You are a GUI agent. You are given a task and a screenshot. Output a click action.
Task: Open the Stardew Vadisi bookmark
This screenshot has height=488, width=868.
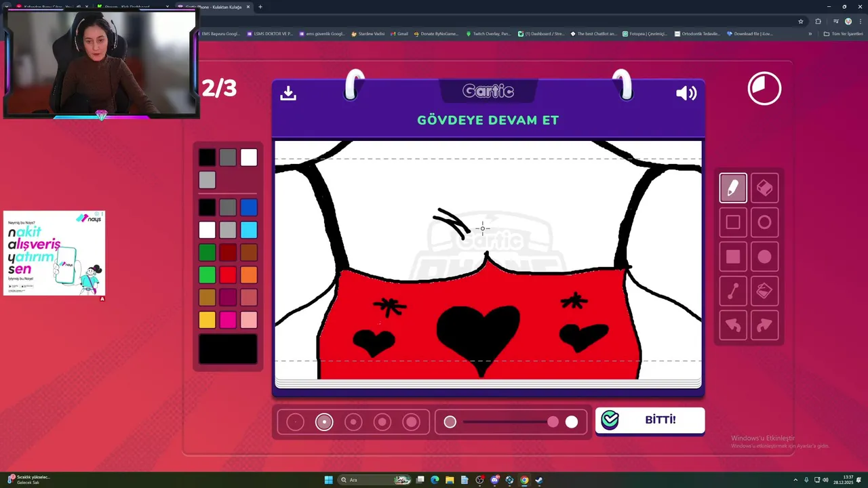click(368, 33)
